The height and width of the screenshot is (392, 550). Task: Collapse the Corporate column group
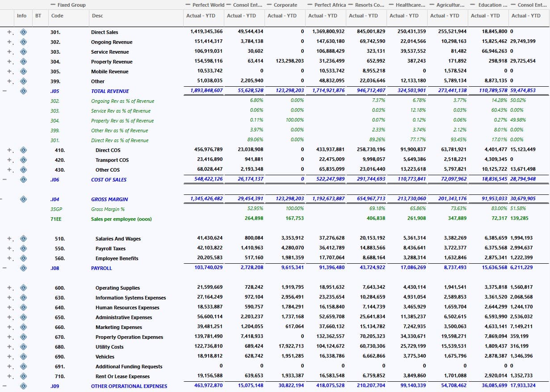tap(269, 5)
